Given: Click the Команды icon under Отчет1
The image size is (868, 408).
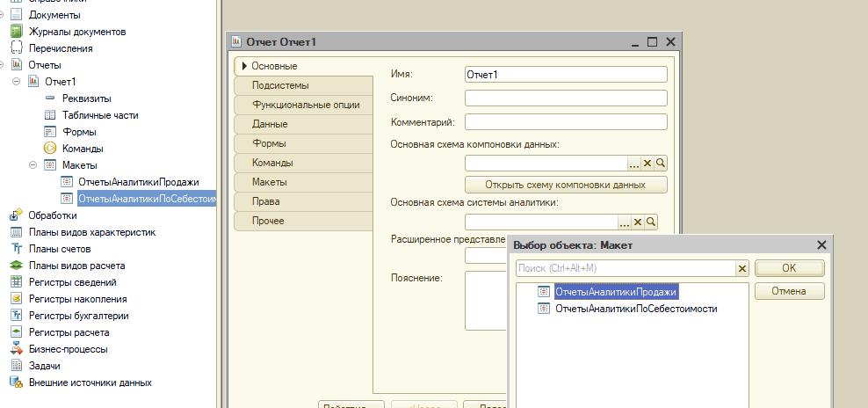Looking at the screenshot, I should click(x=50, y=149).
